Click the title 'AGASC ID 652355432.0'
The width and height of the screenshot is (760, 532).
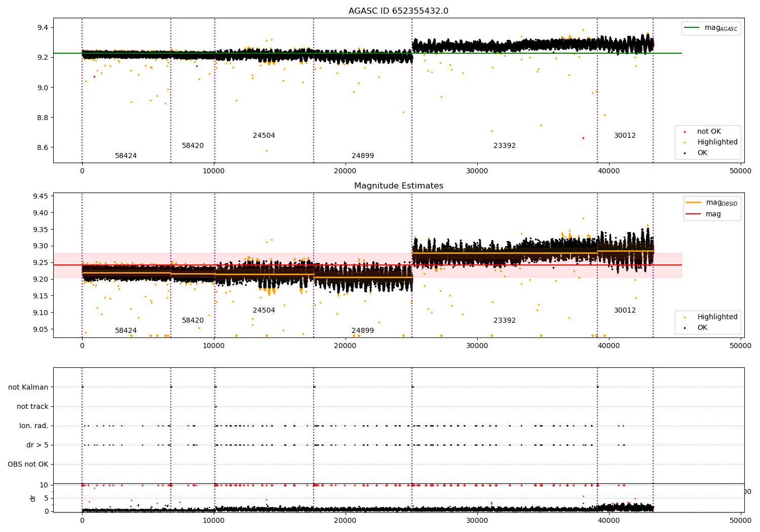pyautogui.click(x=398, y=11)
